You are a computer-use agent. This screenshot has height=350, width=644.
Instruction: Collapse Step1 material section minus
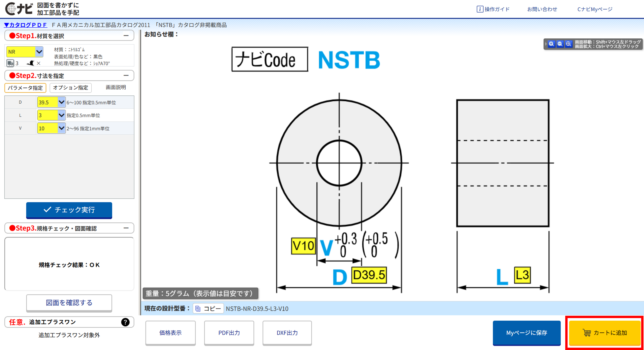point(126,36)
